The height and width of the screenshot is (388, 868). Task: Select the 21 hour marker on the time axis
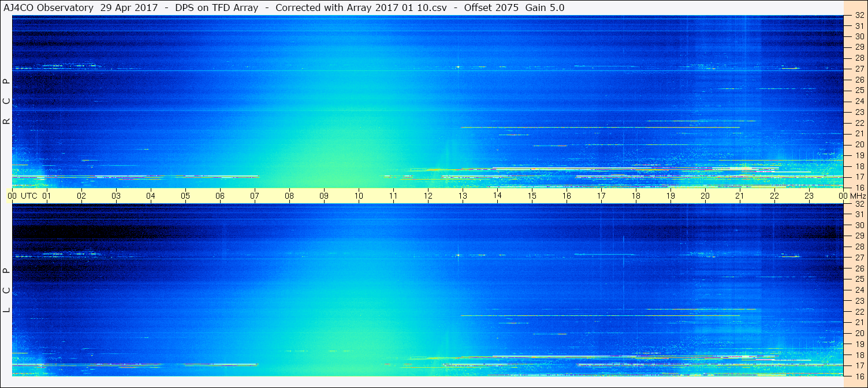point(740,196)
